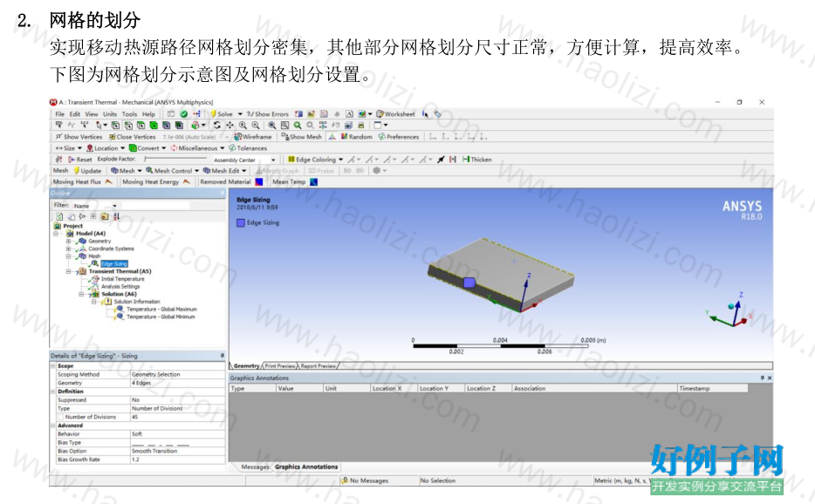Click the green checkmark icon beside Help
Viewport: 815px width, 504px height.
(x=183, y=113)
